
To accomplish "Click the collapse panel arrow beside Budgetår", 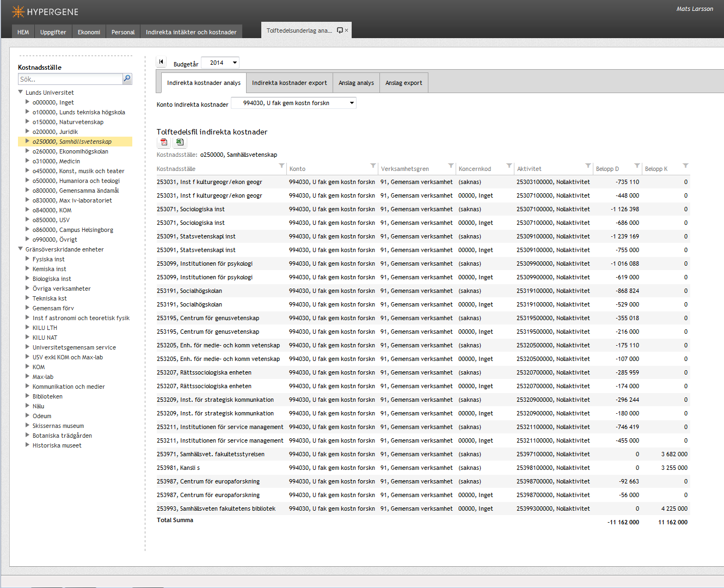I will point(161,62).
